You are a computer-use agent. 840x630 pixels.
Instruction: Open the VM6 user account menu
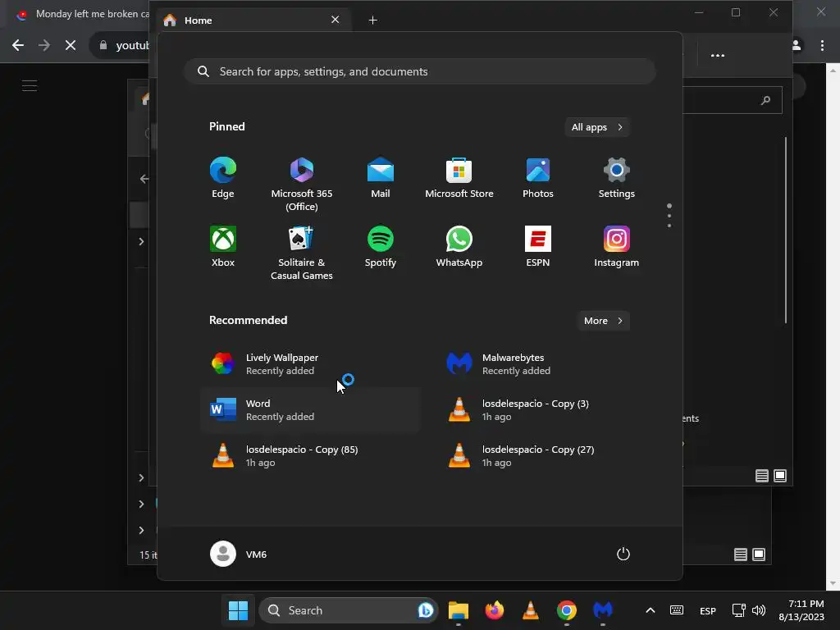pos(239,554)
